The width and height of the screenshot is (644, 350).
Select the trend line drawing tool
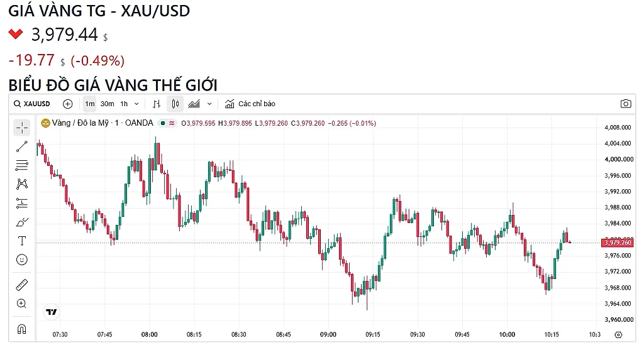coord(22,146)
